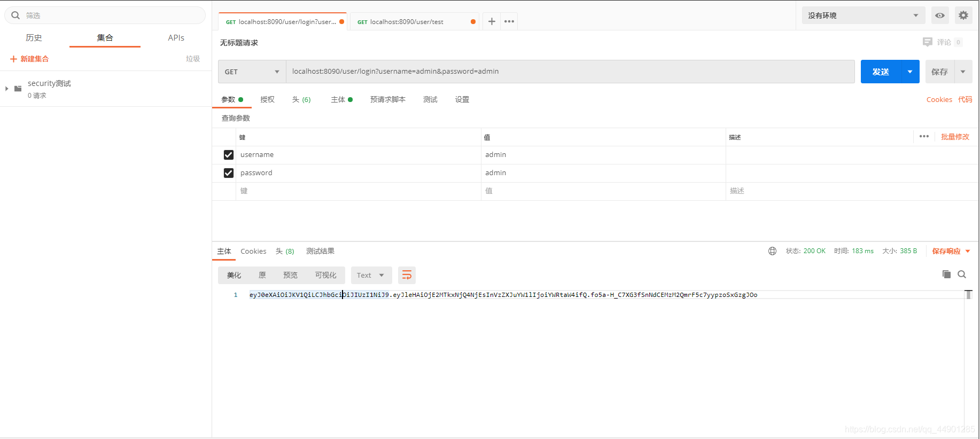Click the 无标题请求 request title
The image size is (980, 439).
click(x=239, y=43)
